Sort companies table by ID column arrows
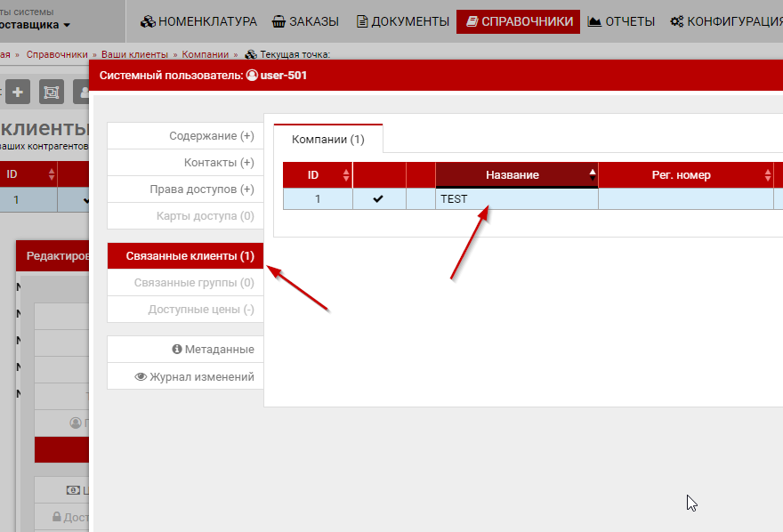This screenshot has height=532, width=783. pyautogui.click(x=345, y=175)
